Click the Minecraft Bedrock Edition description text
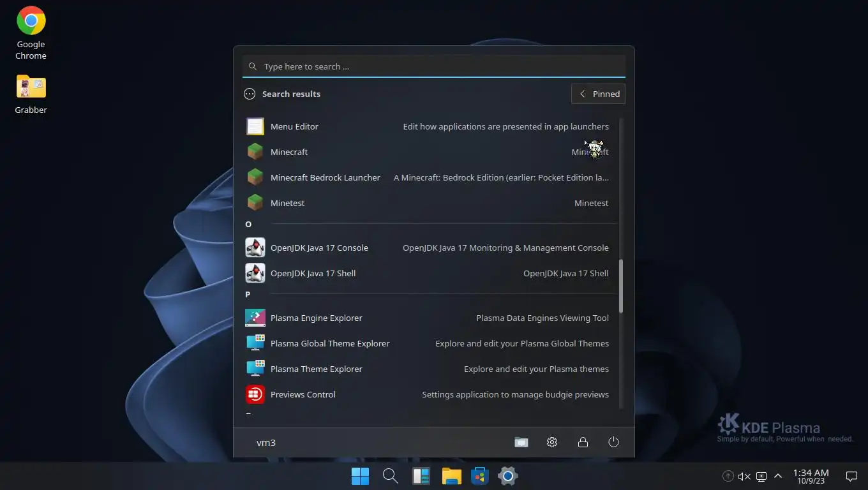The width and height of the screenshot is (868, 490). [501, 177]
